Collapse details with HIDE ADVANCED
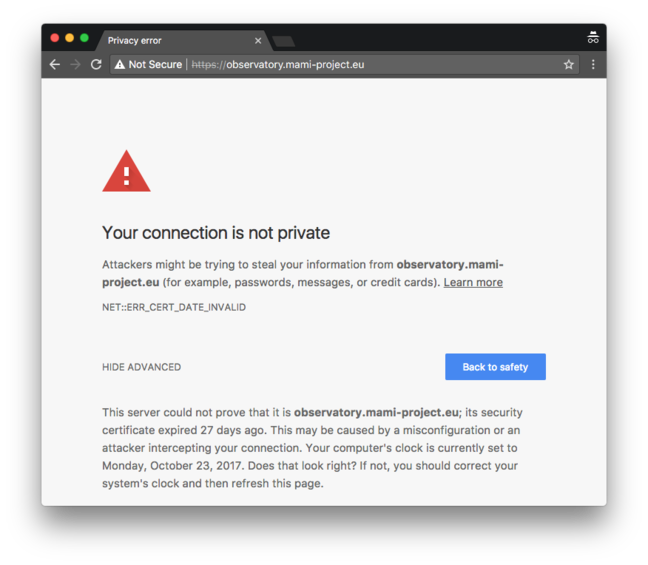 coord(141,367)
